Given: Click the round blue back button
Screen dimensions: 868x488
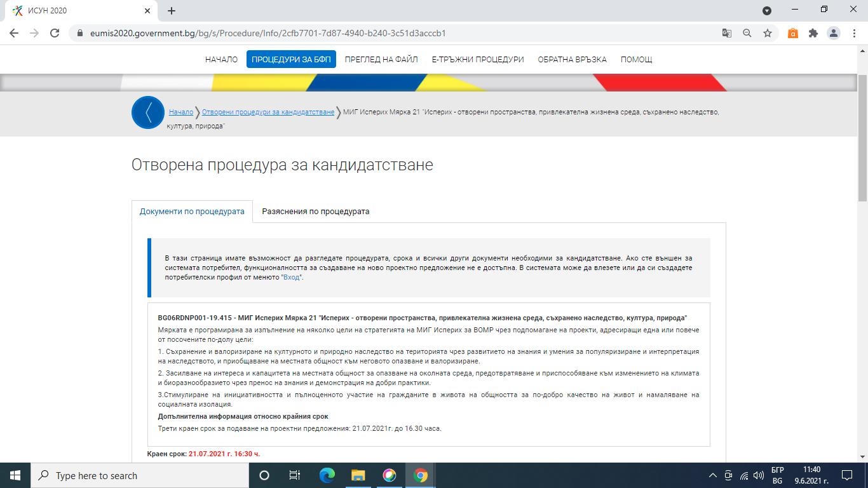Looking at the screenshot, I should coord(148,112).
